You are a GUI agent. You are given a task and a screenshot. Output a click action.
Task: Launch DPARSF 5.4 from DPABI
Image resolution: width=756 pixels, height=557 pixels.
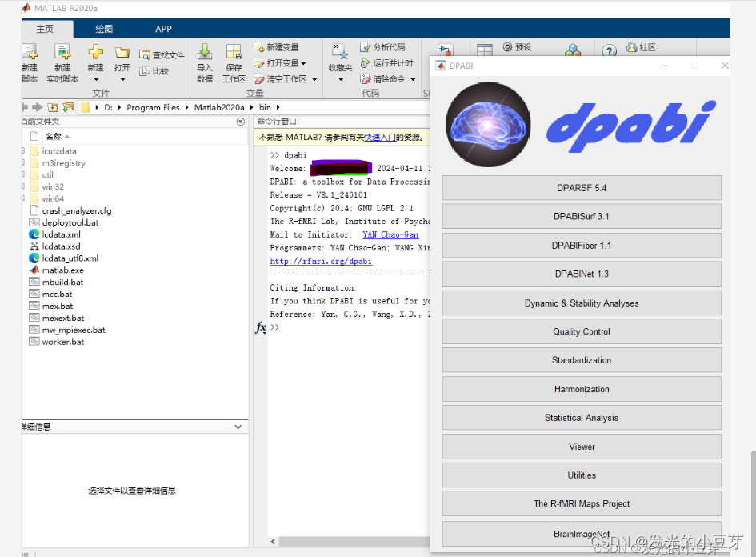[x=582, y=186]
